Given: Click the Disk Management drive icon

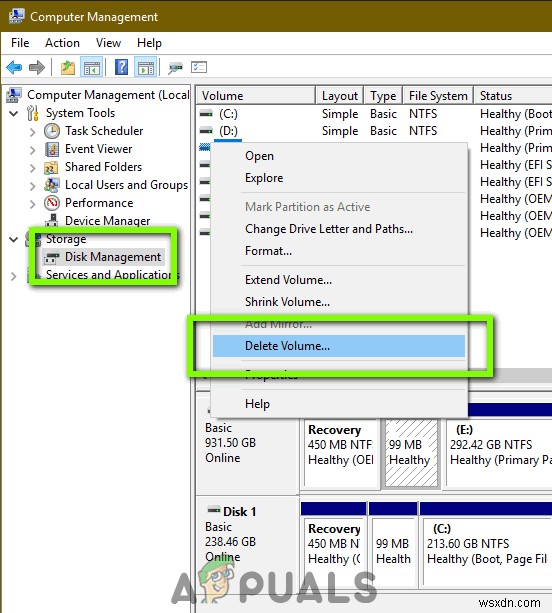Looking at the screenshot, I should click(x=52, y=257).
